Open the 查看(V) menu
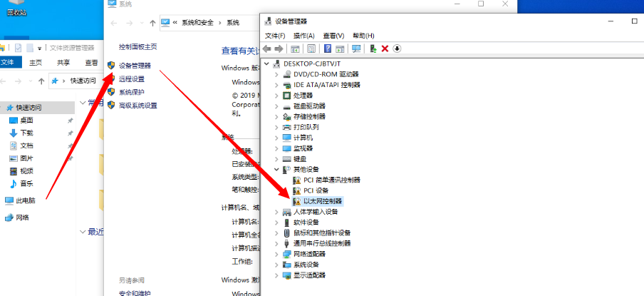 [333, 36]
